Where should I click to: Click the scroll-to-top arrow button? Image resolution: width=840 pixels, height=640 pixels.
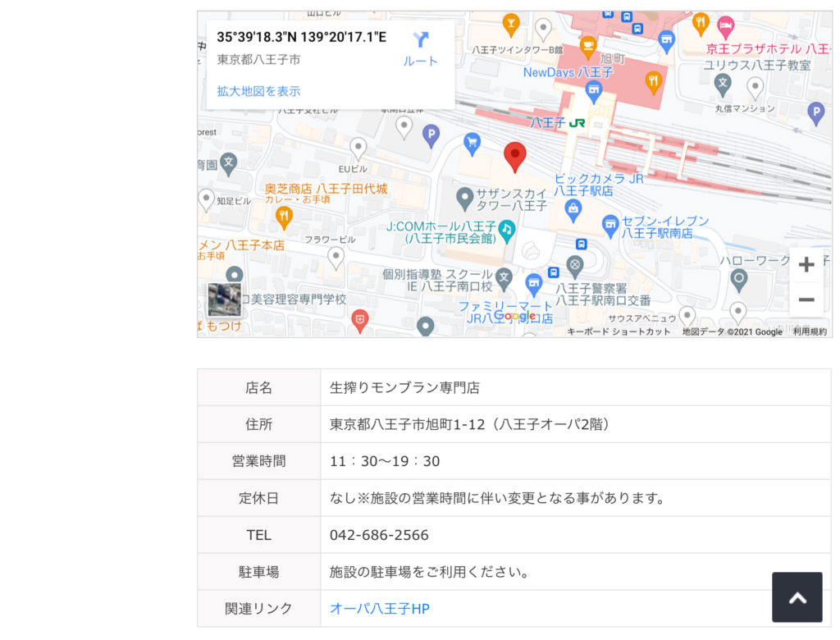click(797, 597)
